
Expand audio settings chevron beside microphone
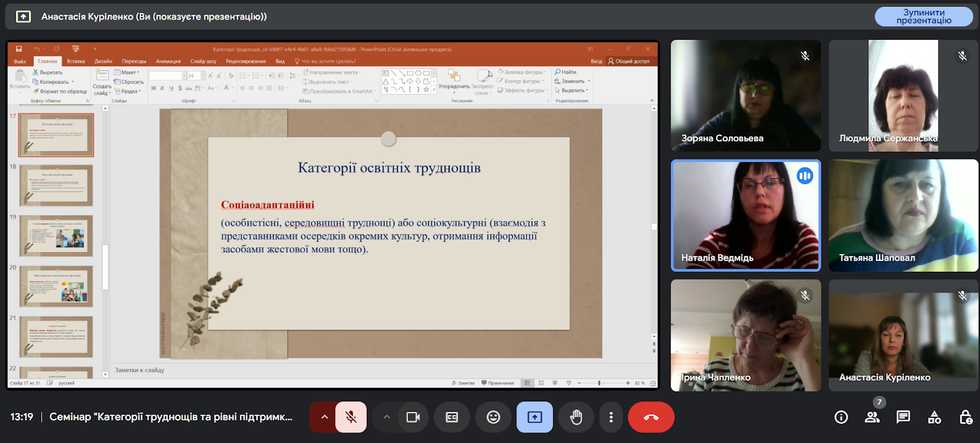325,417
